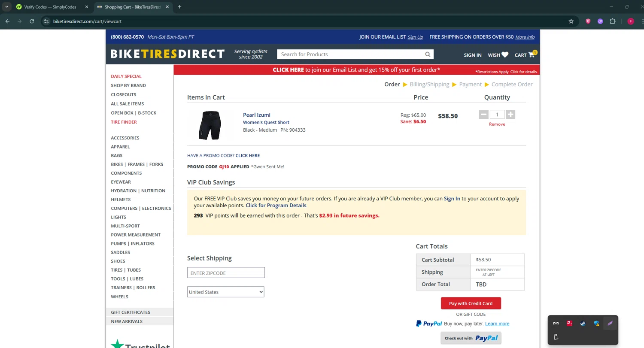Image resolution: width=644 pixels, height=348 pixels.
Task: Open Click for Program Details link
Action: coord(276,206)
